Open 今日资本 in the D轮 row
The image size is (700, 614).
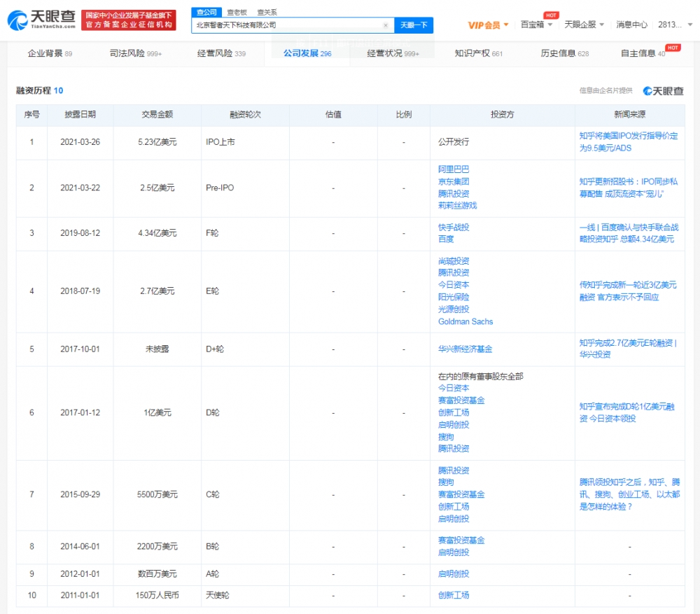point(454,388)
